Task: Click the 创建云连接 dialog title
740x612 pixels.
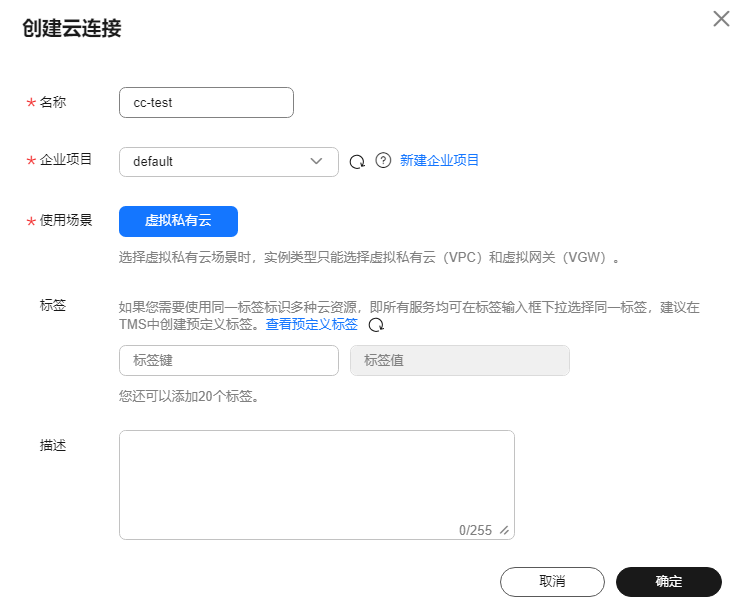Action: click(x=72, y=28)
